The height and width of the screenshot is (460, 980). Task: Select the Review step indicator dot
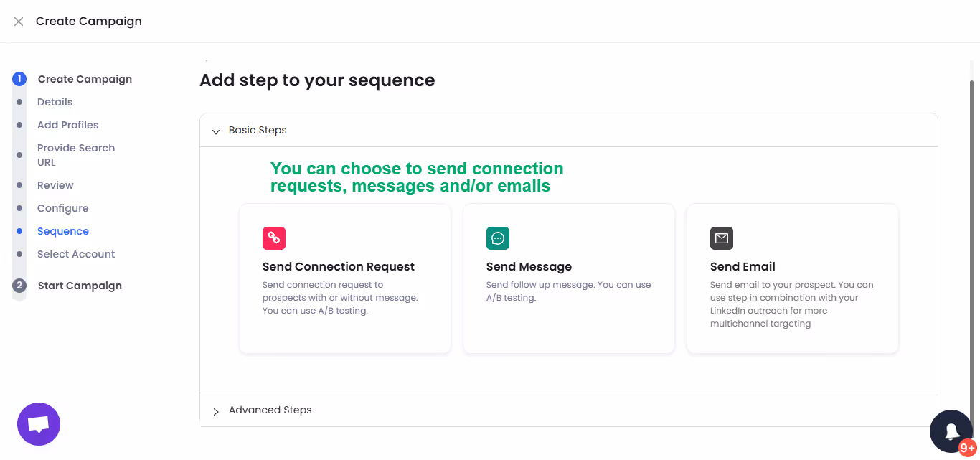19,184
